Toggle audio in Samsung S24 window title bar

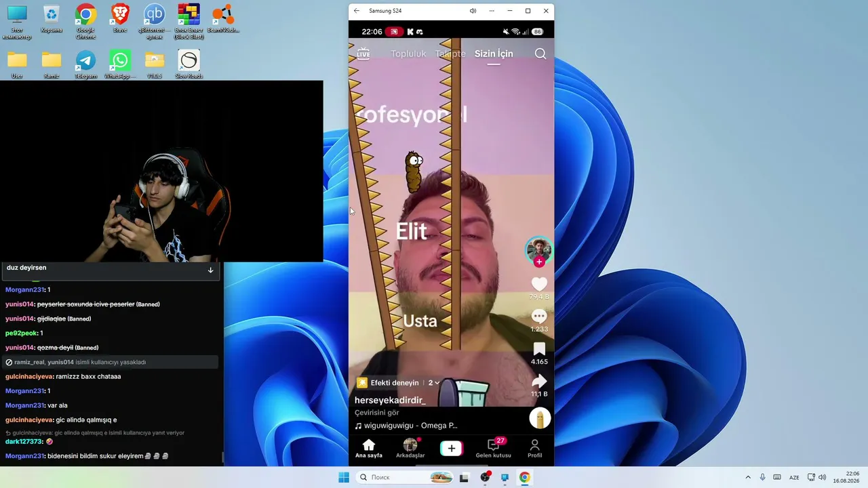pos(473,11)
